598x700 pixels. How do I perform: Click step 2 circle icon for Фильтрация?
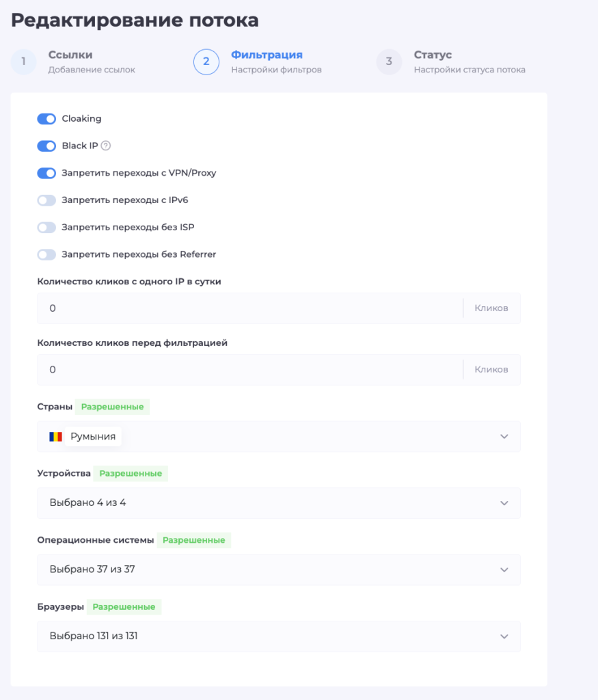pyautogui.click(x=206, y=62)
